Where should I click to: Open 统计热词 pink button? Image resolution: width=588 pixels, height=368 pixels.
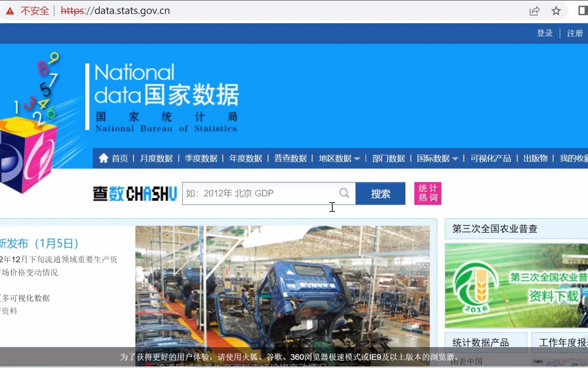point(428,194)
